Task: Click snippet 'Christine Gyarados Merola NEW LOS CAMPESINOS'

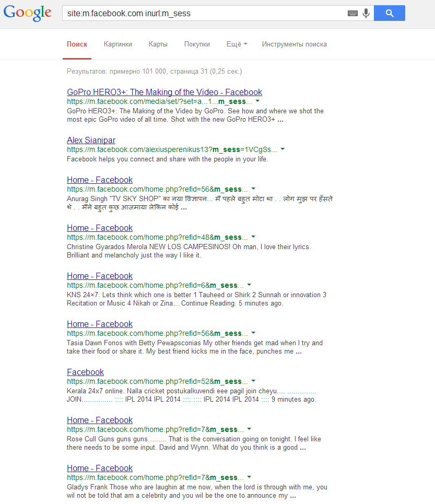Action: coord(149,247)
